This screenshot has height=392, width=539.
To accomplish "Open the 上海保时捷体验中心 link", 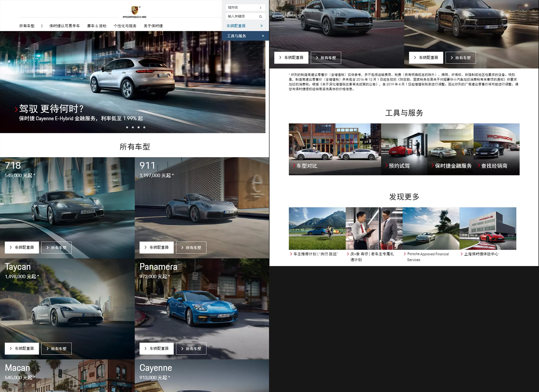I will pos(481,254).
